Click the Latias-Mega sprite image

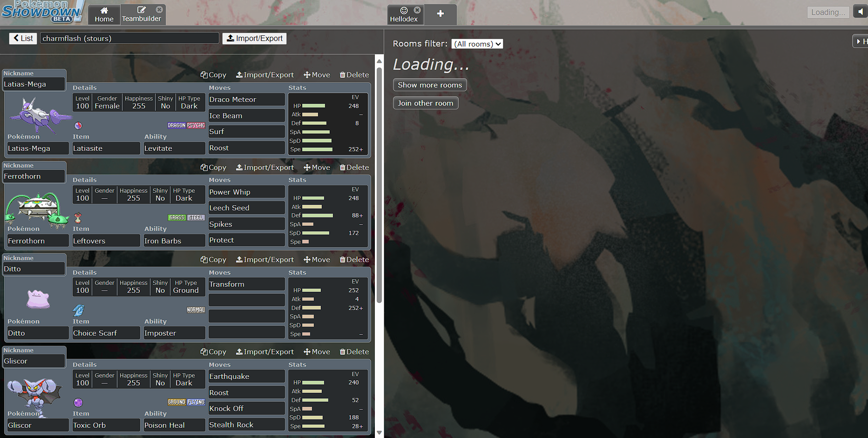click(x=41, y=115)
